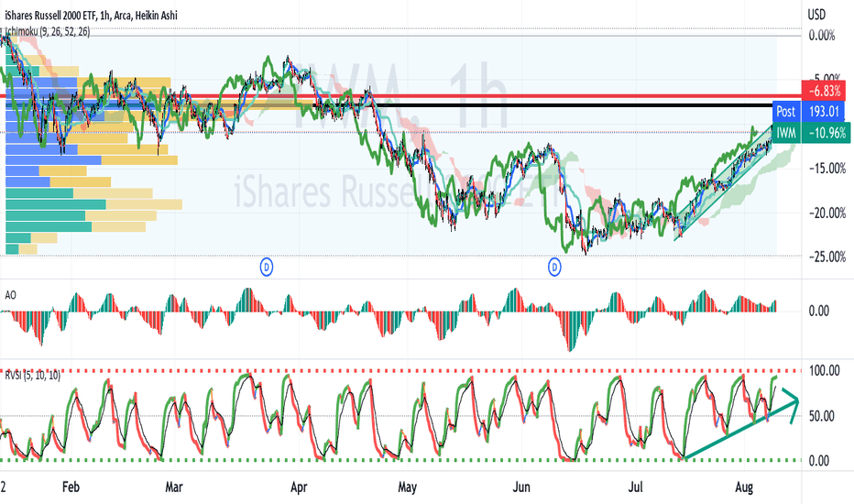854x504 pixels.
Task: Click the 50.00 RVSI scale value
Action: coord(822,416)
